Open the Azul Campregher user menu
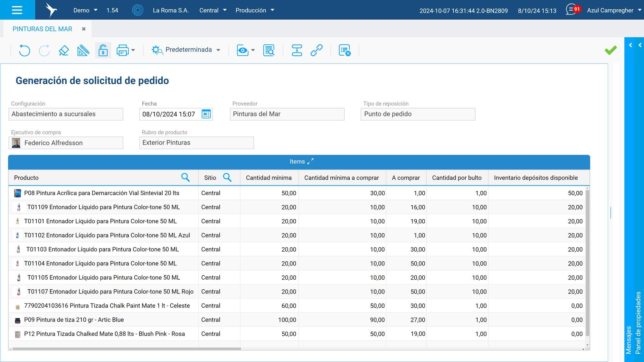 614,10
